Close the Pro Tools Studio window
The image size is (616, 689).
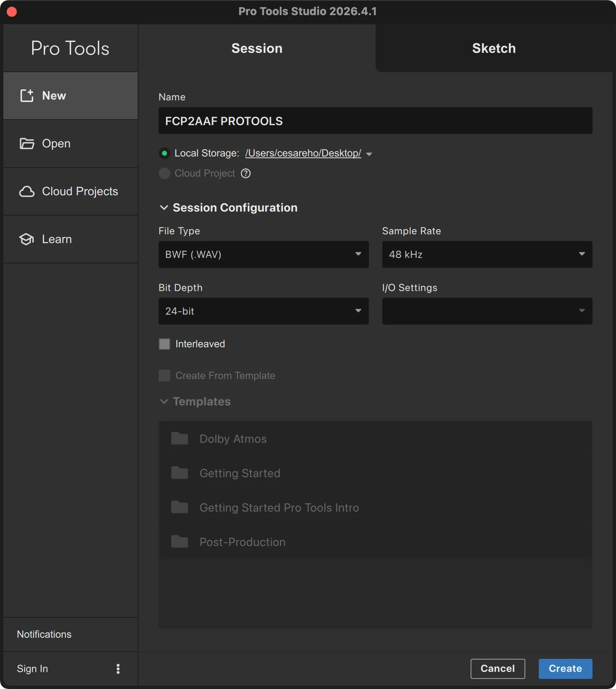point(12,12)
